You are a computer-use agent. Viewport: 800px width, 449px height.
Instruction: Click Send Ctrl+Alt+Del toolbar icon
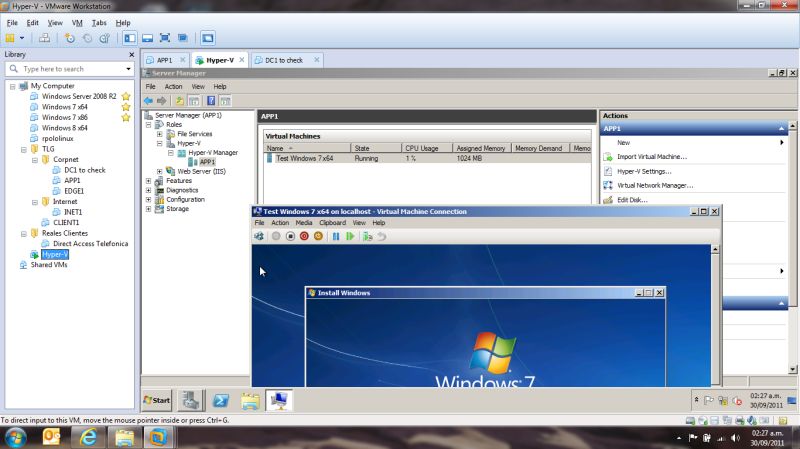click(x=44, y=38)
